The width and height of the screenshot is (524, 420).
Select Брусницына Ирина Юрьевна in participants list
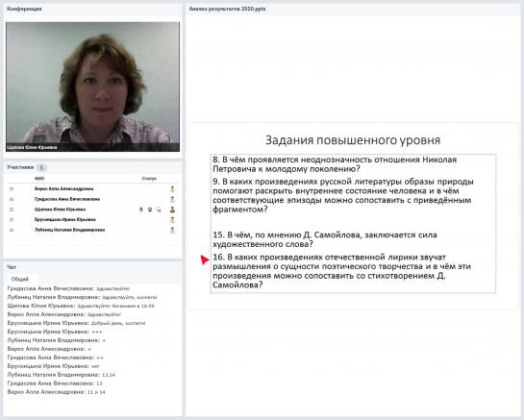pyautogui.click(x=65, y=220)
